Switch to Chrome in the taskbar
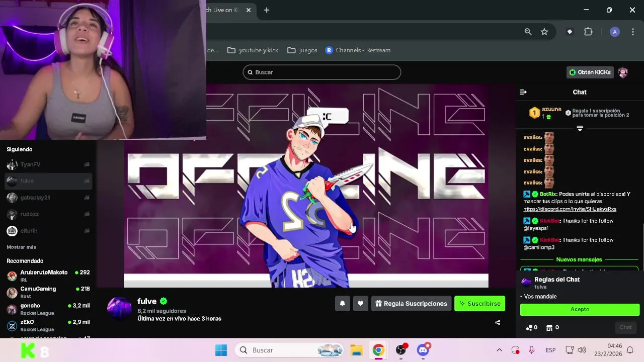This screenshot has height=362, width=644. coord(378,350)
